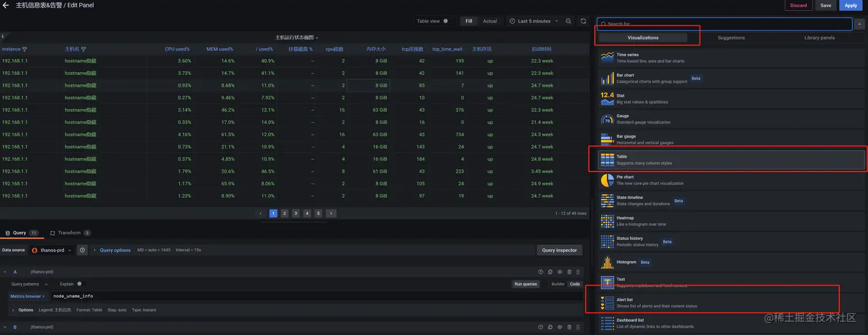
Task: Go to table page 3
Action: tap(296, 213)
